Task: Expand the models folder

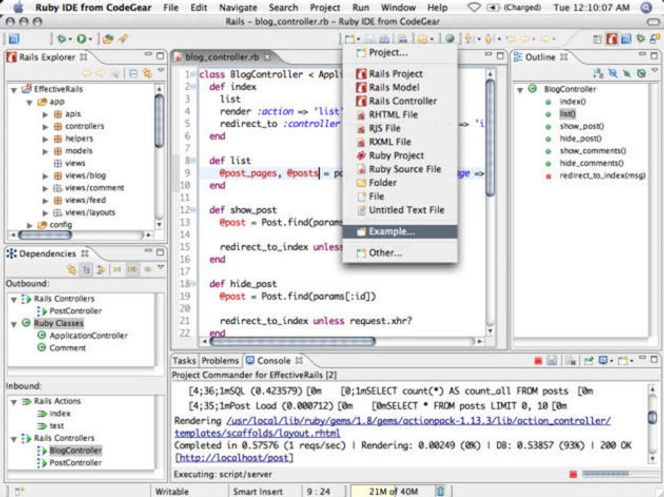Action: tap(45, 151)
